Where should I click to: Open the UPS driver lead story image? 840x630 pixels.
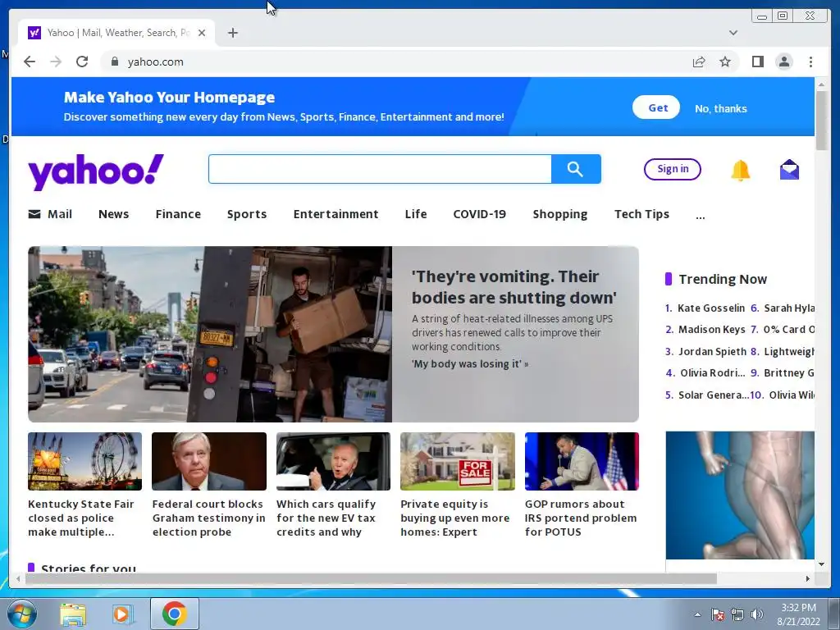point(210,335)
